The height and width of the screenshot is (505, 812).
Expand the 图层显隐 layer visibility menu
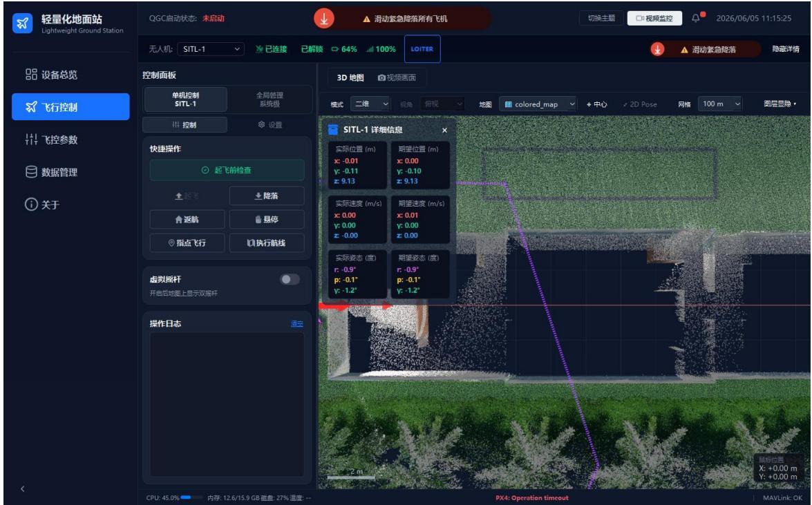[x=780, y=104]
